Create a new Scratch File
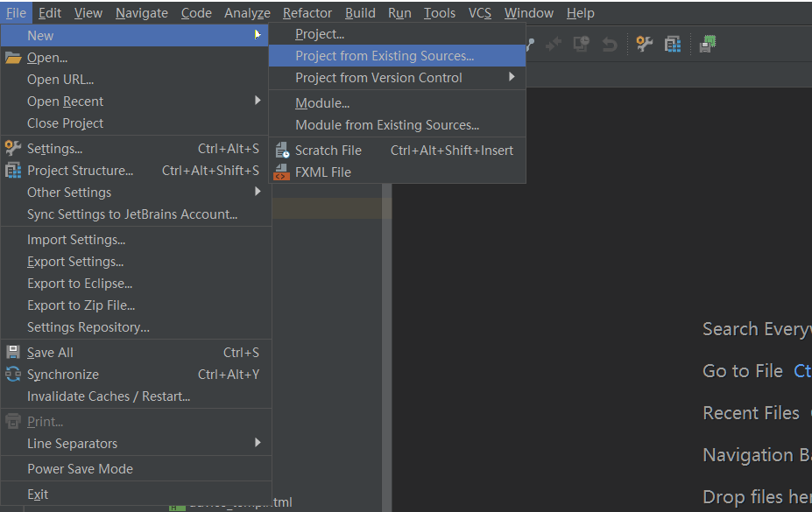 pyautogui.click(x=397, y=150)
